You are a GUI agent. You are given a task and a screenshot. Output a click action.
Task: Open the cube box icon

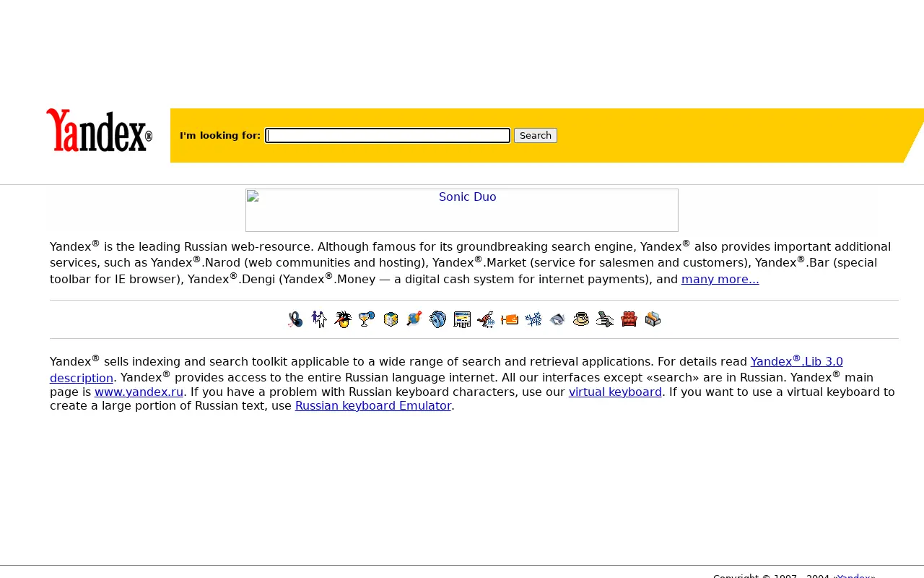391,319
